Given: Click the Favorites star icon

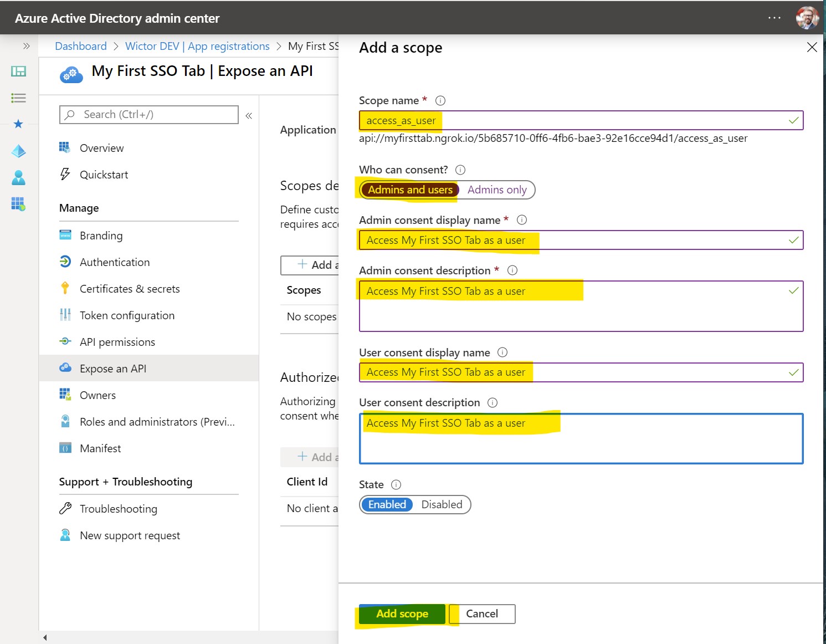Looking at the screenshot, I should (18, 124).
